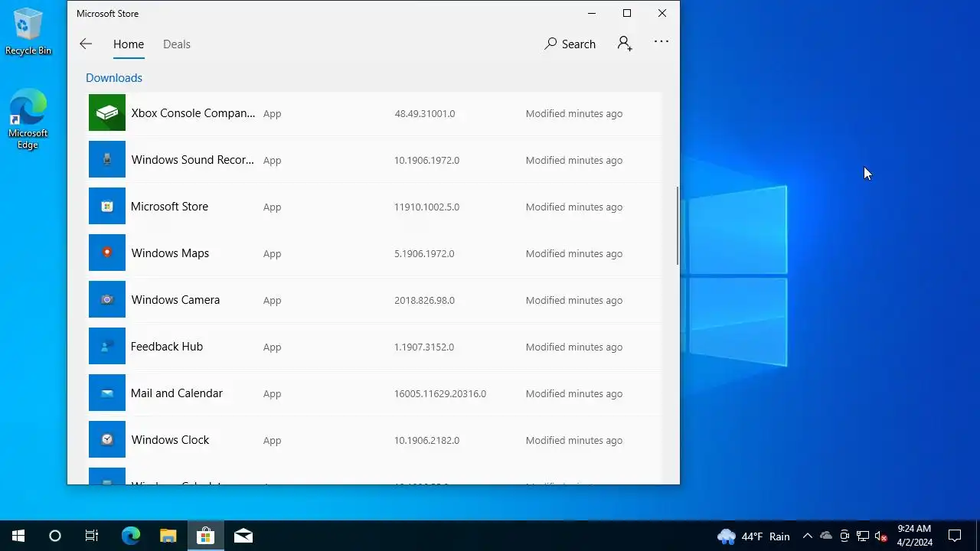The image size is (980, 551).
Task: Click version 48.49.31001.0
Action: (x=425, y=114)
